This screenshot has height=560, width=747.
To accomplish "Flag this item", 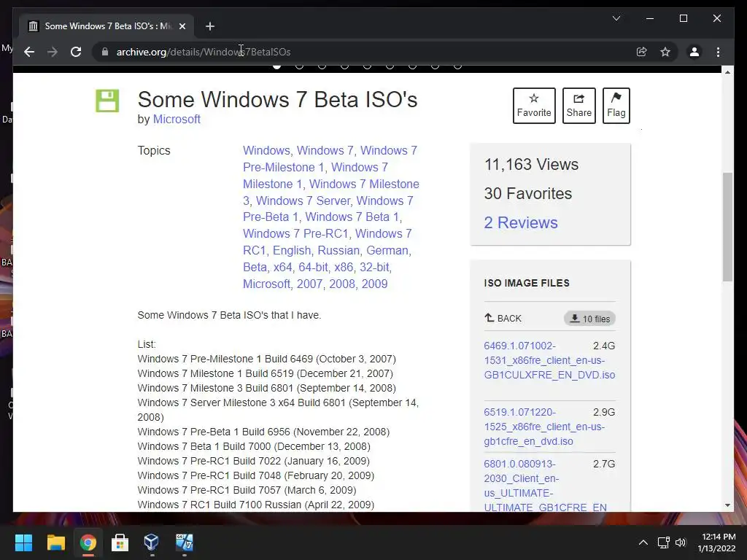I will (x=616, y=106).
